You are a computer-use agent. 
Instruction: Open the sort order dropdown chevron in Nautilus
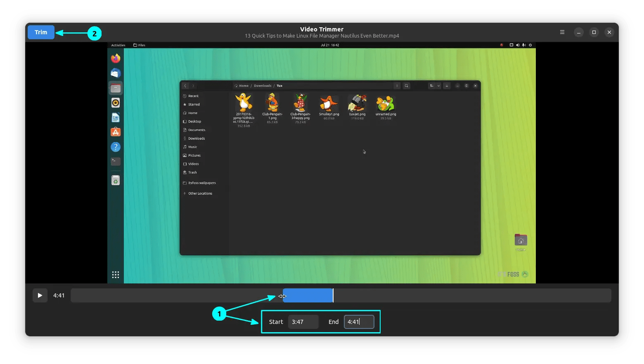pos(438,86)
